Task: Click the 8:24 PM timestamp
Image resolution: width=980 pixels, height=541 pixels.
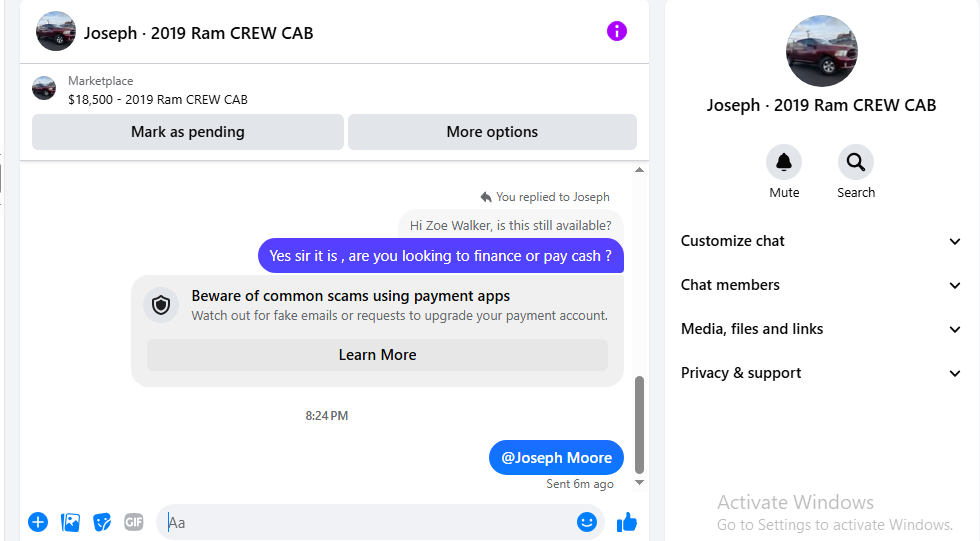Action: (x=327, y=415)
